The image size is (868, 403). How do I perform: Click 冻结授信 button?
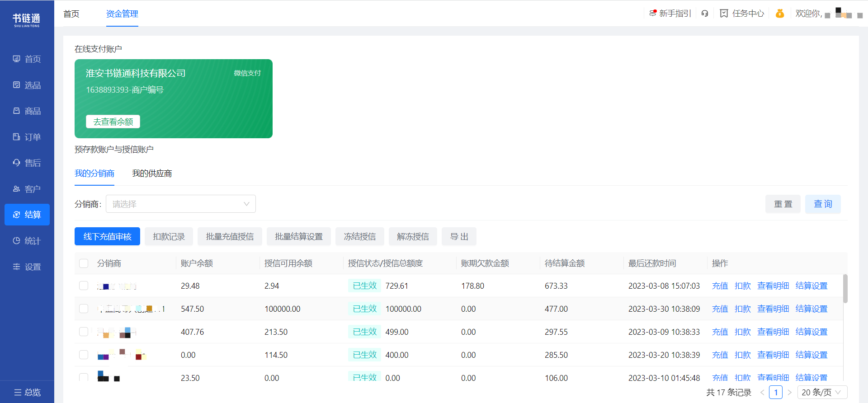point(360,236)
